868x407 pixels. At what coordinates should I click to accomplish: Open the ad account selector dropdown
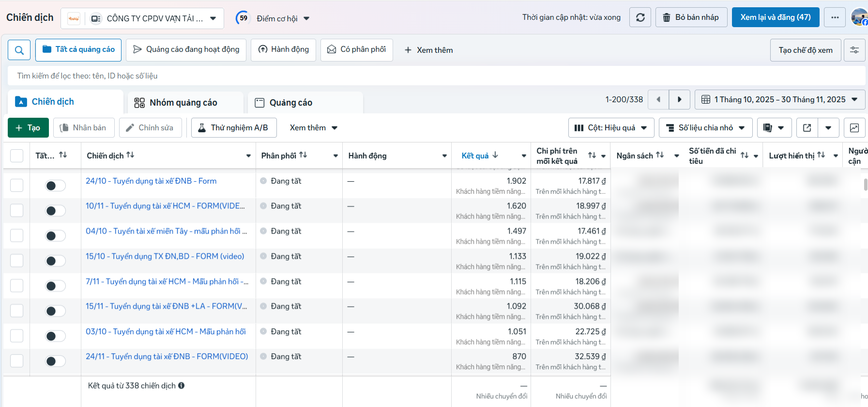(142, 18)
